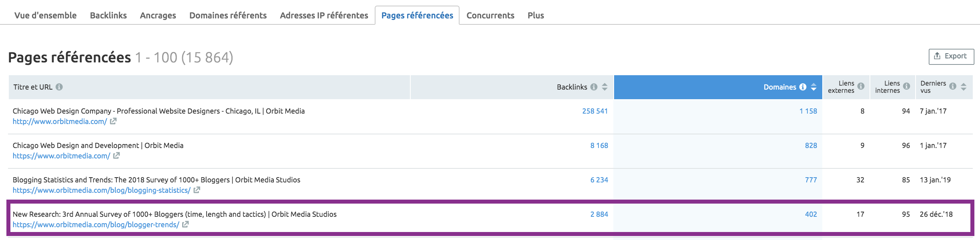Click info icon for Liens externes
Screen dimensions: 980x240
point(861,86)
